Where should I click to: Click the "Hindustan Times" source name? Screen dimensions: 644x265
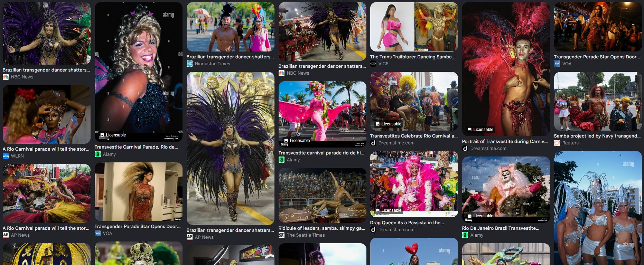coord(212,64)
